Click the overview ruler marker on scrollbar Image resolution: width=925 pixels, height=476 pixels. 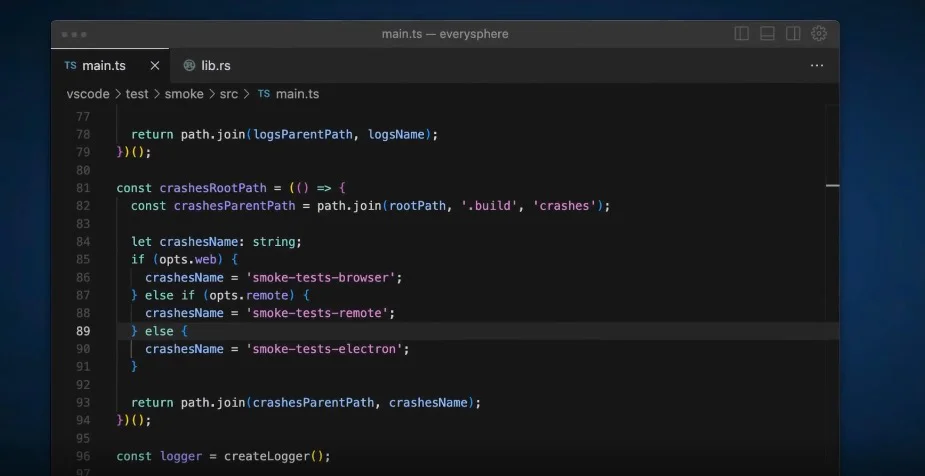coord(832,185)
